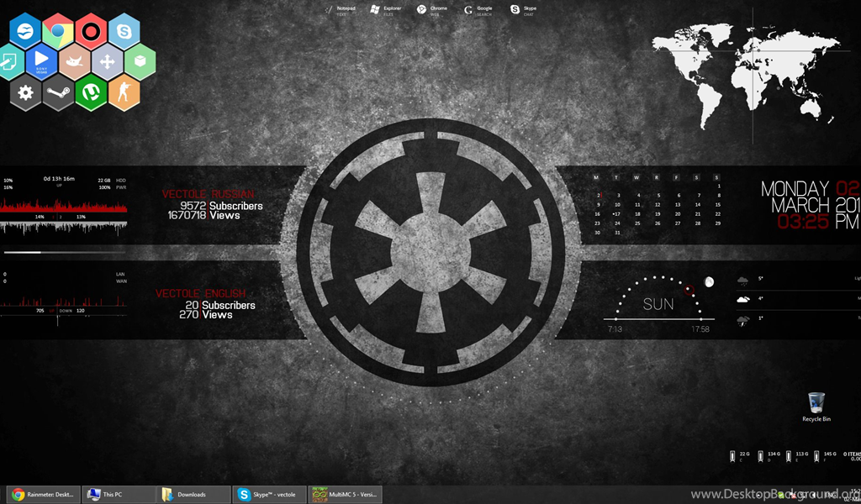
Task: Launch OpenOffice from the blue hexagon
Action: [25, 31]
